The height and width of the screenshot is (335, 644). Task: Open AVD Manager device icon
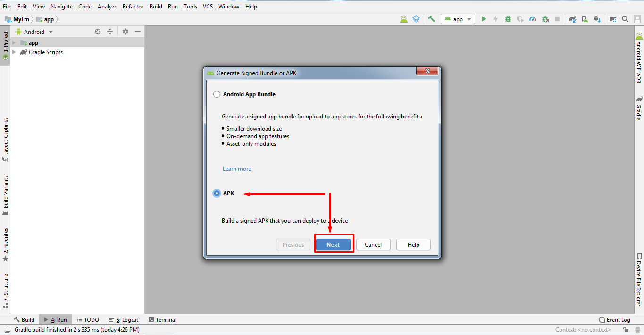[x=585, y=19]
